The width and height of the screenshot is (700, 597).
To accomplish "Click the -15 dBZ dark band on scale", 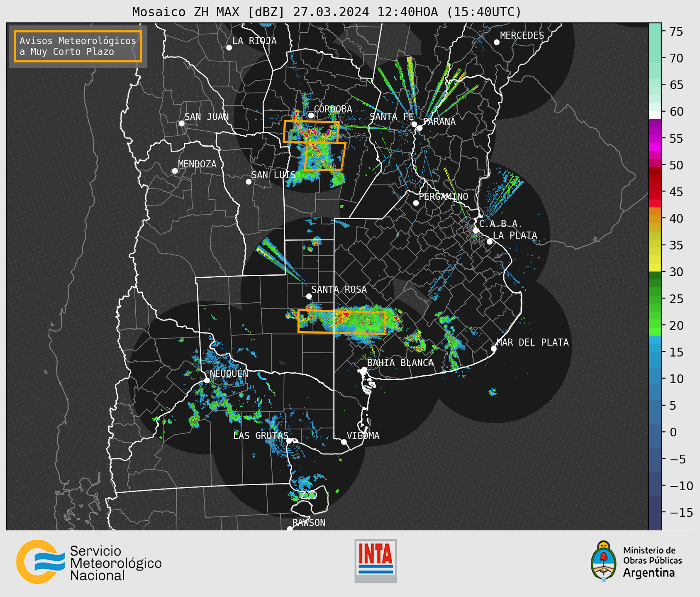I will 655,513.
